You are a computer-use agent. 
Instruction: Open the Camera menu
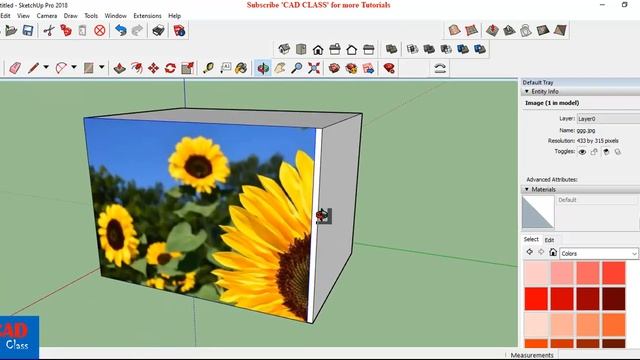click(x=47, y=16)
